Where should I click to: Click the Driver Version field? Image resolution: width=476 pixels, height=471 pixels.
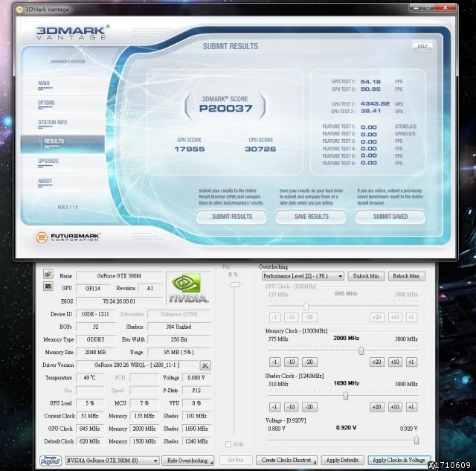pyautogui.click(x=137, y=365)
